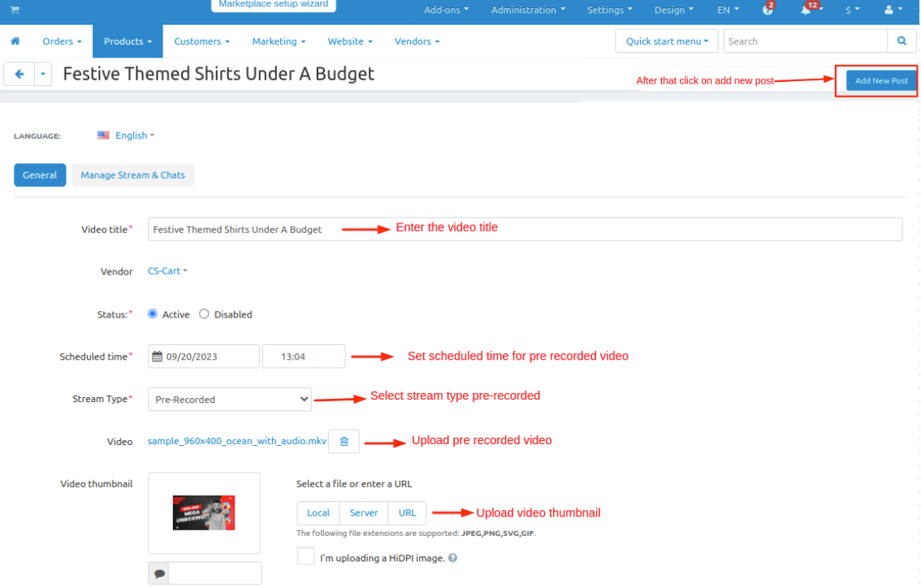The height and width of the screenshot is (588, 921).
Task: Switch to Manage Stream & Chats tab
Action: (132, 175)
